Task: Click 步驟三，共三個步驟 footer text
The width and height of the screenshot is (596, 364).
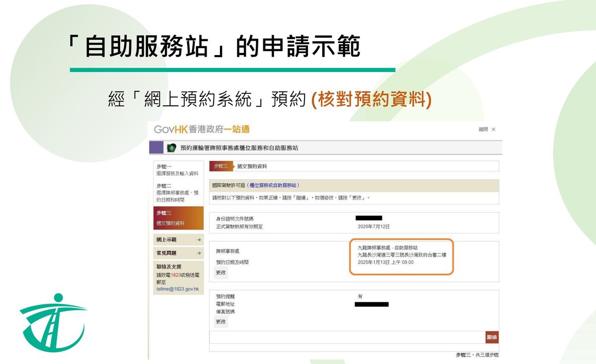Action: pos(477,355)
